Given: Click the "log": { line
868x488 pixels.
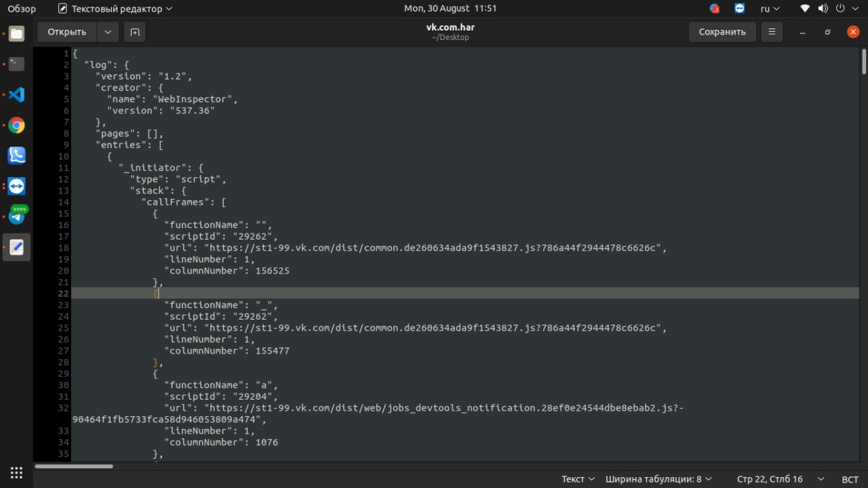Looking at the screenshot, I should click(x=106, y=64).
